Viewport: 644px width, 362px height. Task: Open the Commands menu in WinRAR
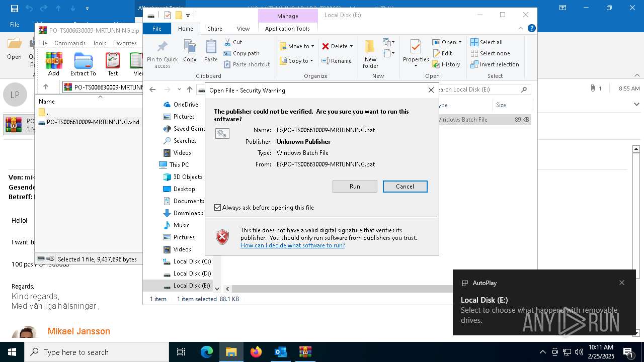coord(70,43)
